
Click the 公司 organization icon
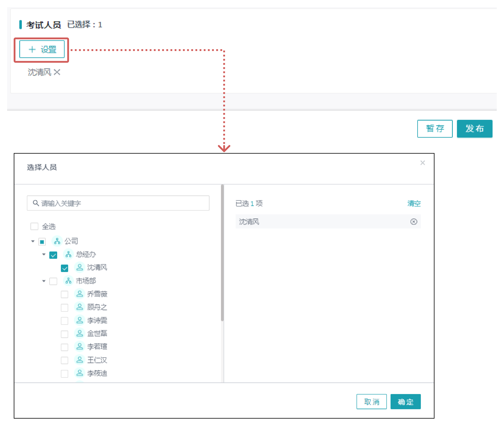[x=57, y=241]
